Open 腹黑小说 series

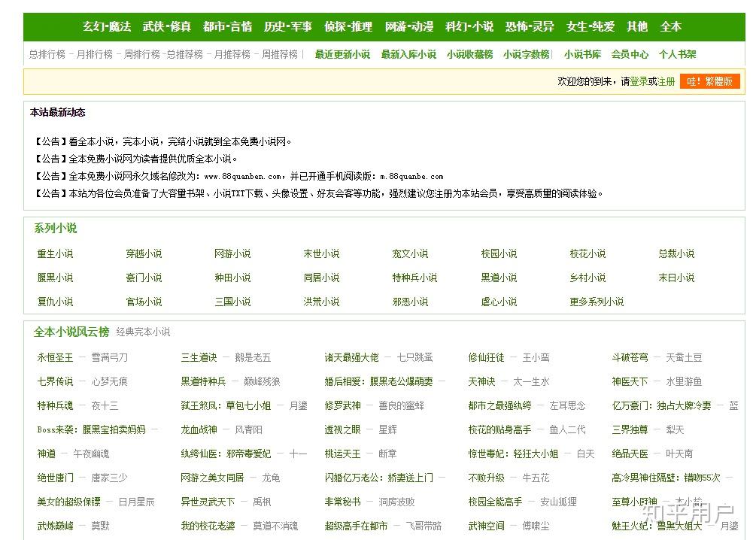coord(55,278)
